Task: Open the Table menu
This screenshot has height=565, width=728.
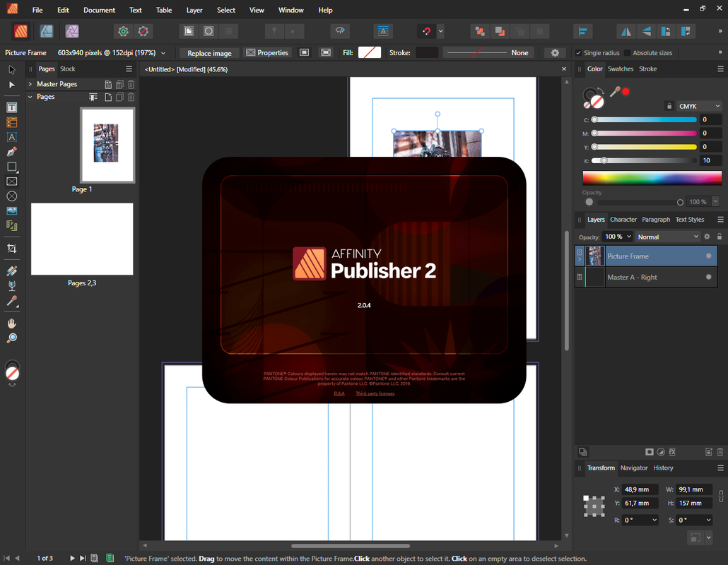Action: point(163,10)
